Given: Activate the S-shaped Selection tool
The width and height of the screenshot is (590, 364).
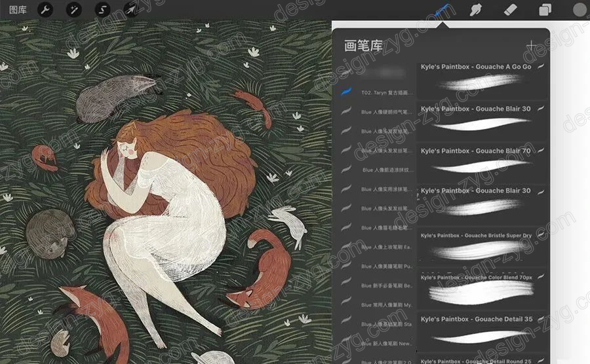Looking at the screenshot, I should point(102,9).
